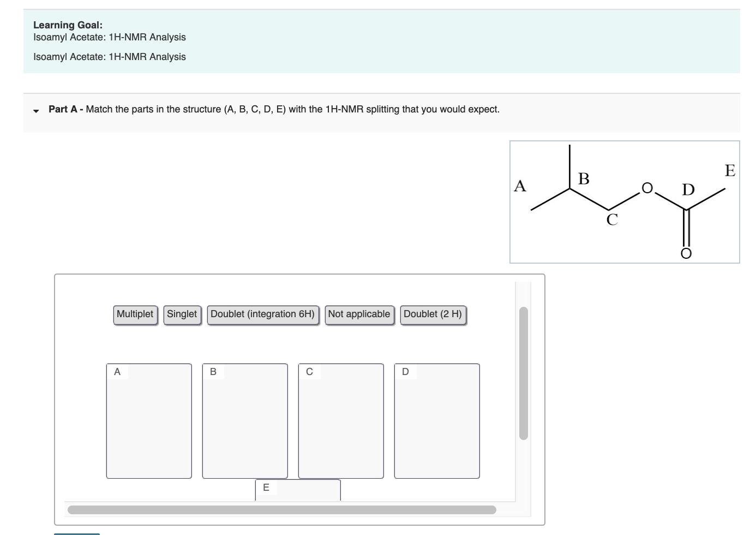Viewport: 756px width, 535px height.
Task: Click inside drop bin D
Action: [x=437, y=421]
